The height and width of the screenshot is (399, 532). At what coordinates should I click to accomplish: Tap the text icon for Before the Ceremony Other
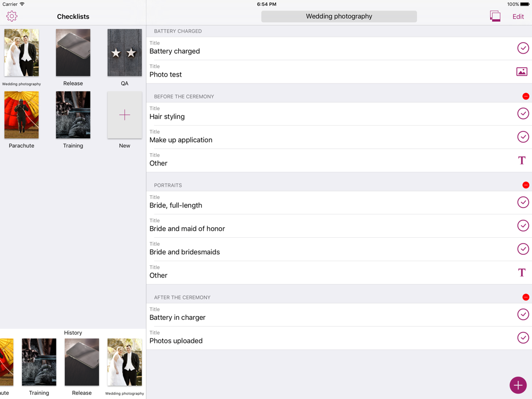(522, 160)
